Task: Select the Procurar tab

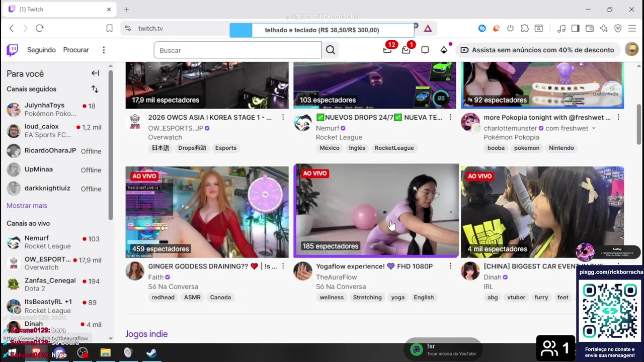Action: (x=76, y=50)
